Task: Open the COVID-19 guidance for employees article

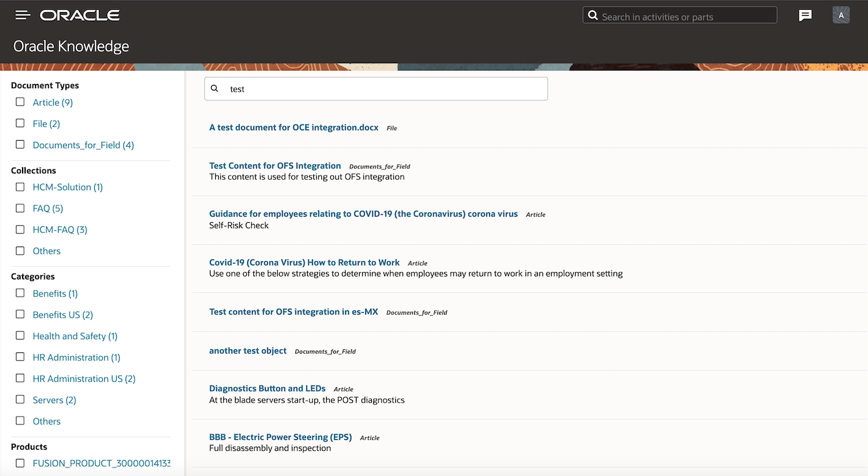Action: 363,214
